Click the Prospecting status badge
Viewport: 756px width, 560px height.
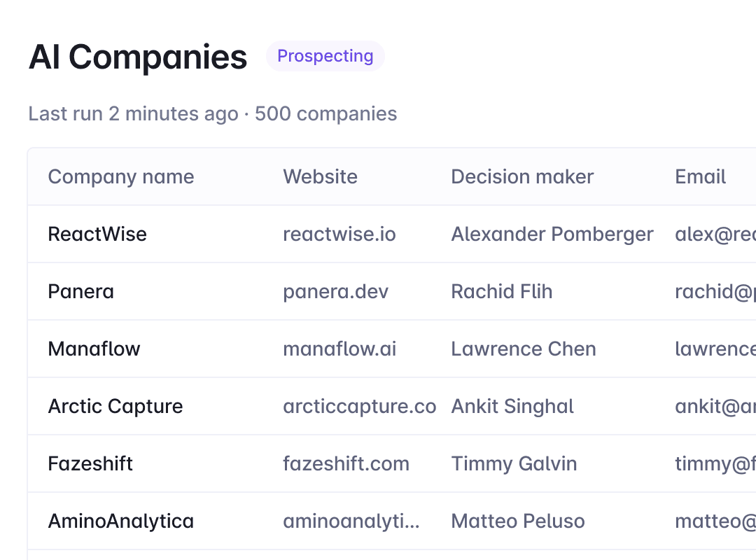(x=325, y=56)
